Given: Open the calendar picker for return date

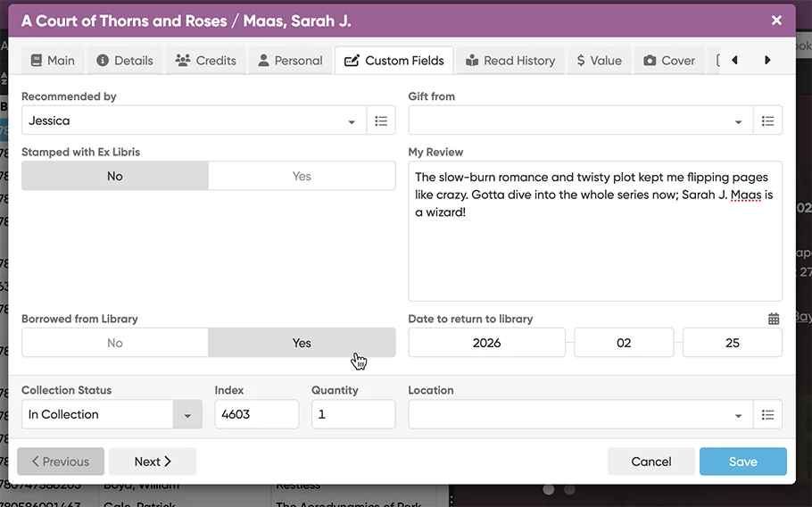Looking at the screenshot, I should [774, 319].
